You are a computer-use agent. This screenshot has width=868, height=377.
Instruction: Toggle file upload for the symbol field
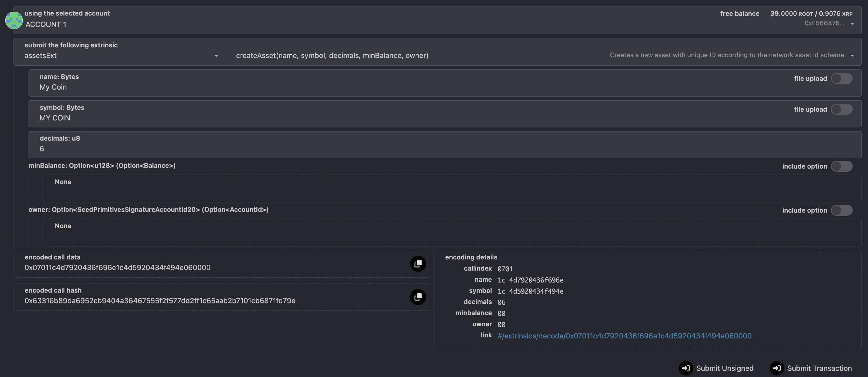[841, 109]
